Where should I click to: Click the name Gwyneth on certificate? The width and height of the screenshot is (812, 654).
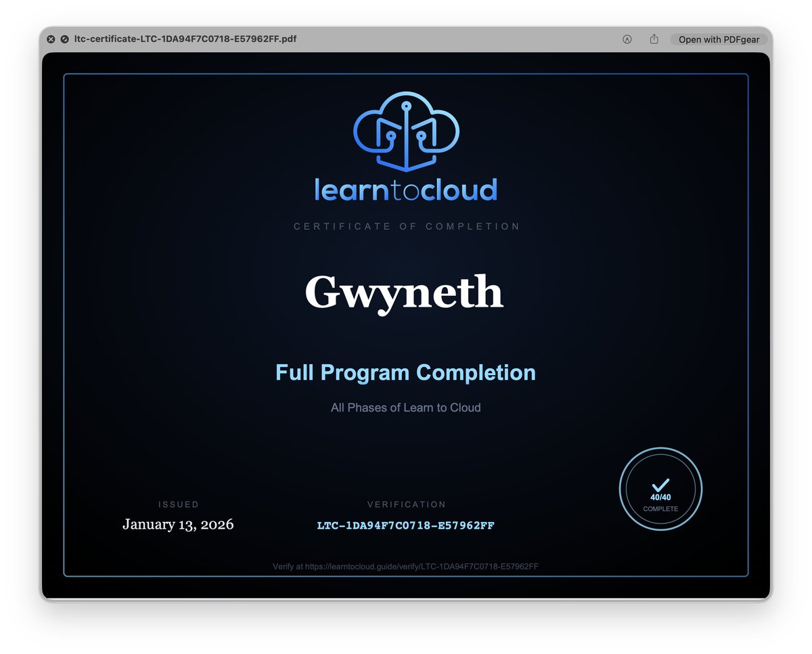404,293
